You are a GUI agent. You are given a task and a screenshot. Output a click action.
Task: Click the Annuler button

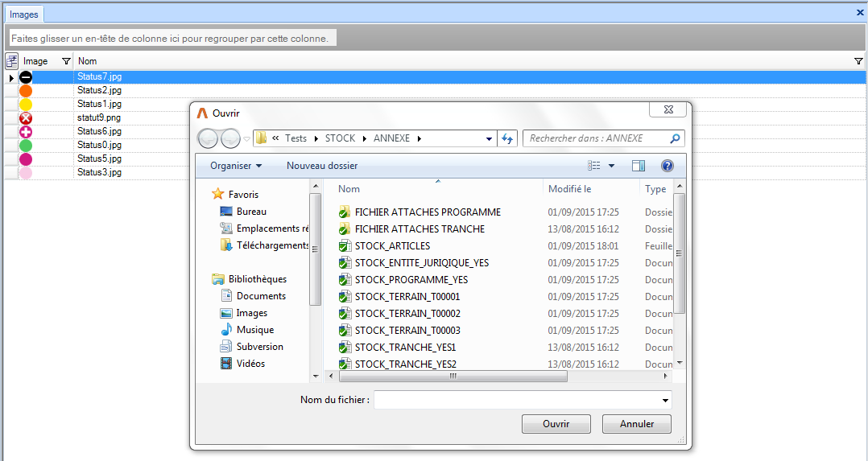coord(637,424)
